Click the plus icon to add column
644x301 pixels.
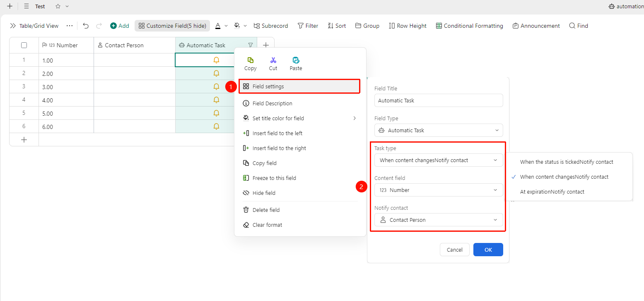pyautogui.click(x=266, y=45)
